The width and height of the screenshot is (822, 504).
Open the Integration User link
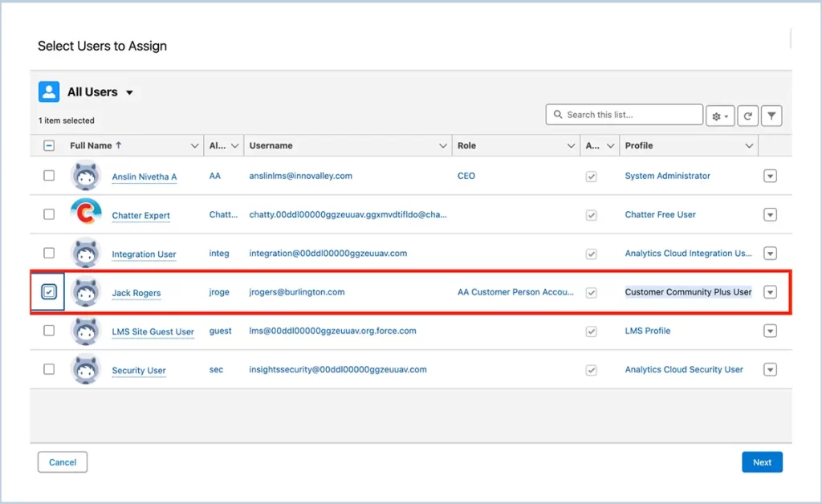(x=144, y=254)
